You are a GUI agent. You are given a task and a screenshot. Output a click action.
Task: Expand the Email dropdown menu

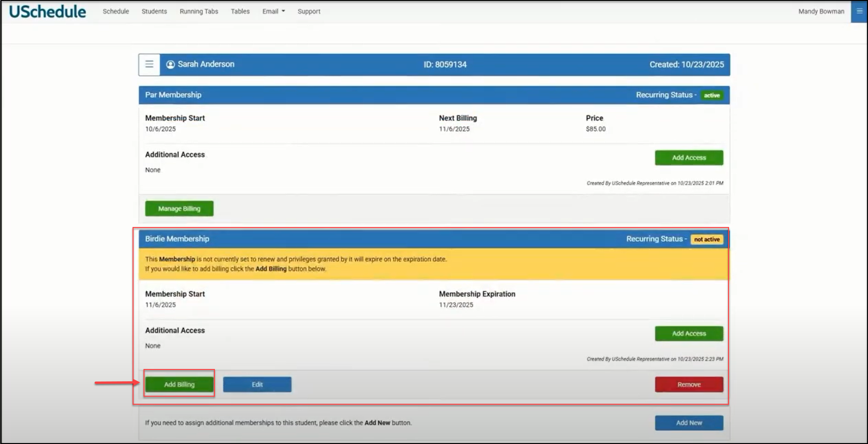pos(273,12)
